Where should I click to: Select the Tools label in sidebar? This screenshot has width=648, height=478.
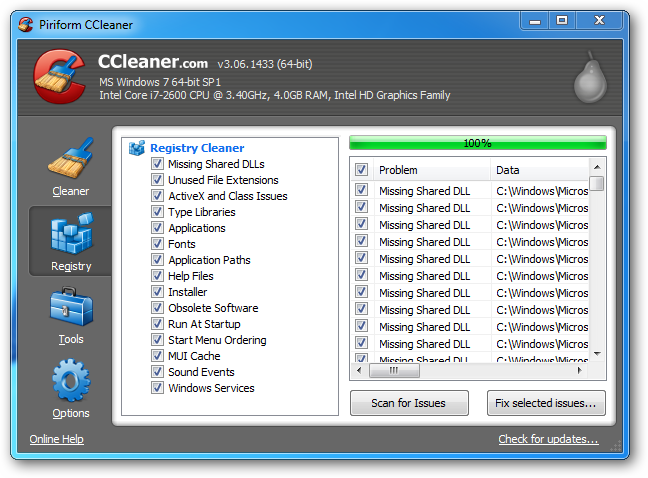pyautogui.click(x=71, y=339)
